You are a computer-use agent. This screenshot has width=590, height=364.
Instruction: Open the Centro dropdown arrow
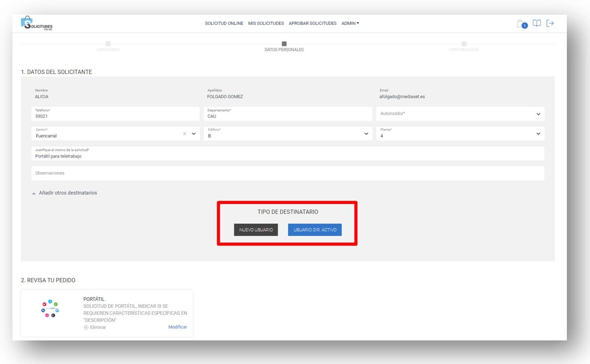(x=194, y=133)
